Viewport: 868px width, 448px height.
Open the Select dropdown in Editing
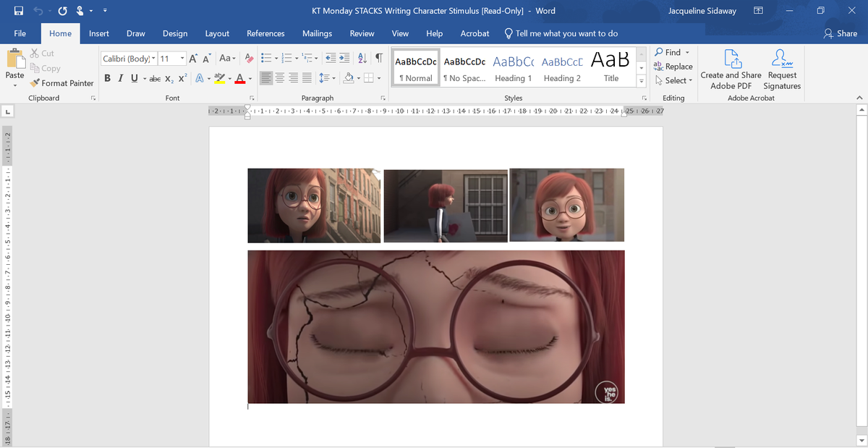pyautogui.click(x=673, y=80)
